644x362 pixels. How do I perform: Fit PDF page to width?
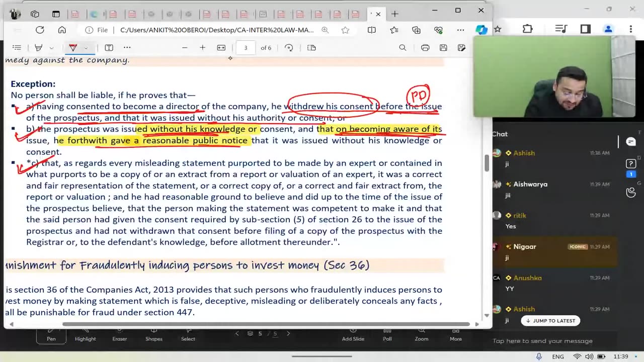pyautogui.click(x=221, y=48)
